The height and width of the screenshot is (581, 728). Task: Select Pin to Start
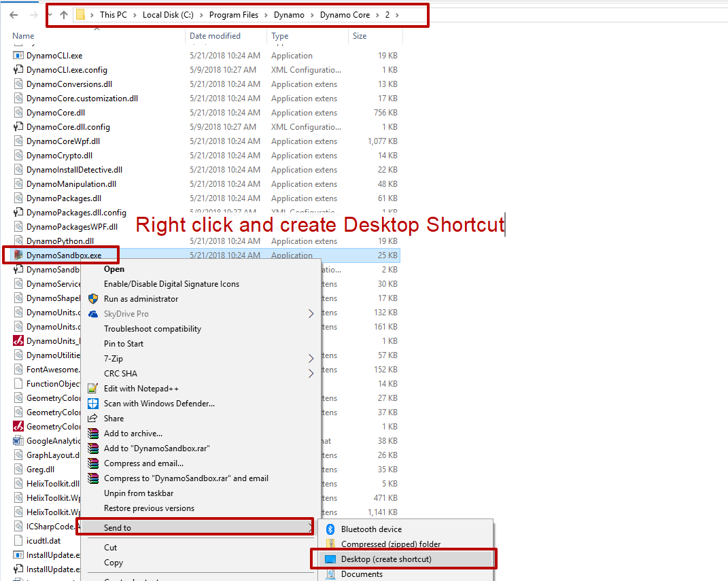click(124, 343)
